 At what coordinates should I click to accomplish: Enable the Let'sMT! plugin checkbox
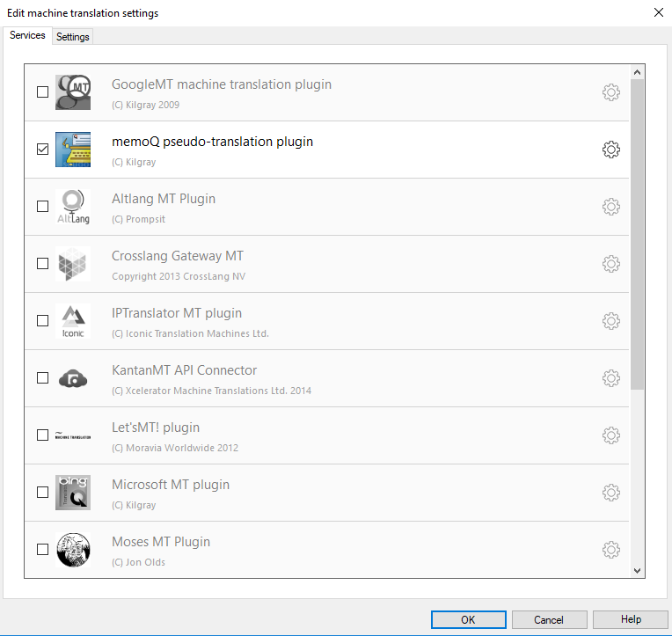42,435
